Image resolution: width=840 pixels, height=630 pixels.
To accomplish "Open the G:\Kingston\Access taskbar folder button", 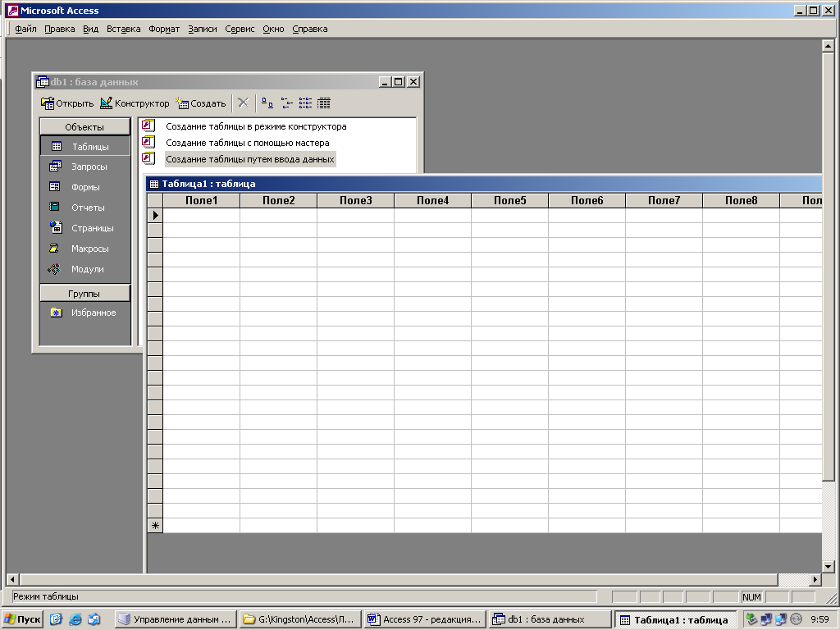I will pos(300,619).
